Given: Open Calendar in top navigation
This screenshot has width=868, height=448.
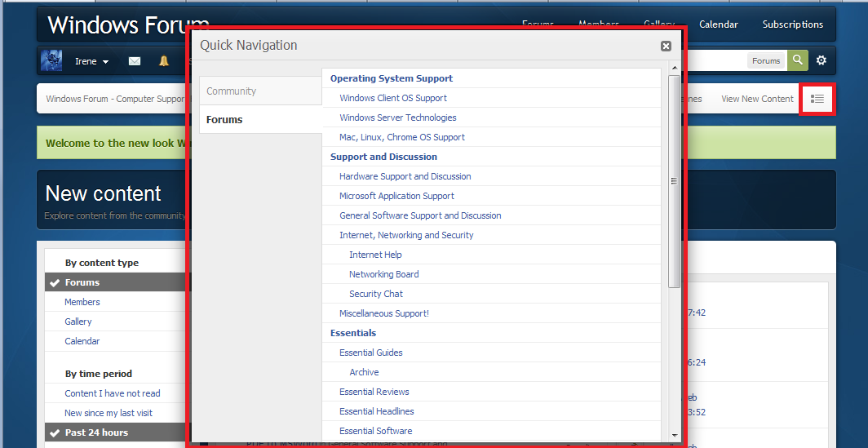Looking at the screenshot, I should click(x=718, y=24).
